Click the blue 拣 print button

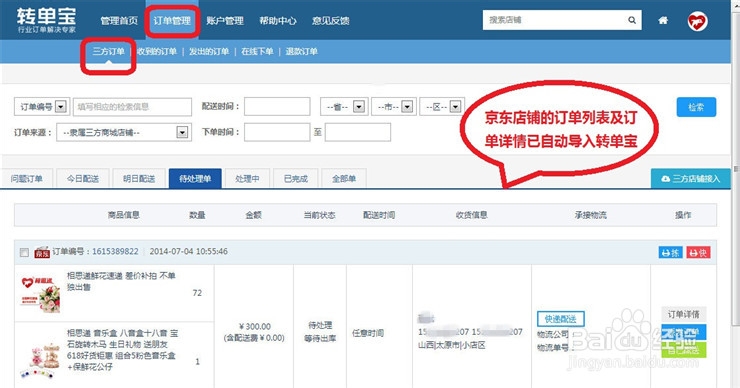pos(670,253)
